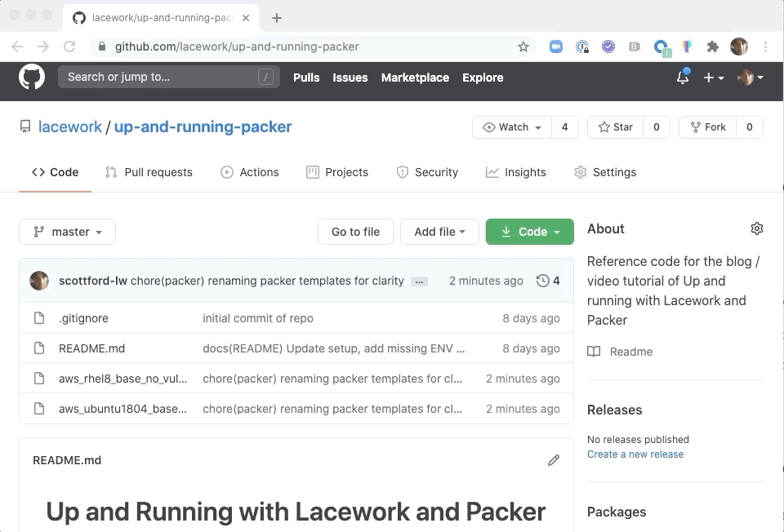784x532 pixels.
Task: Reload the page in browser
Action: 69,47
